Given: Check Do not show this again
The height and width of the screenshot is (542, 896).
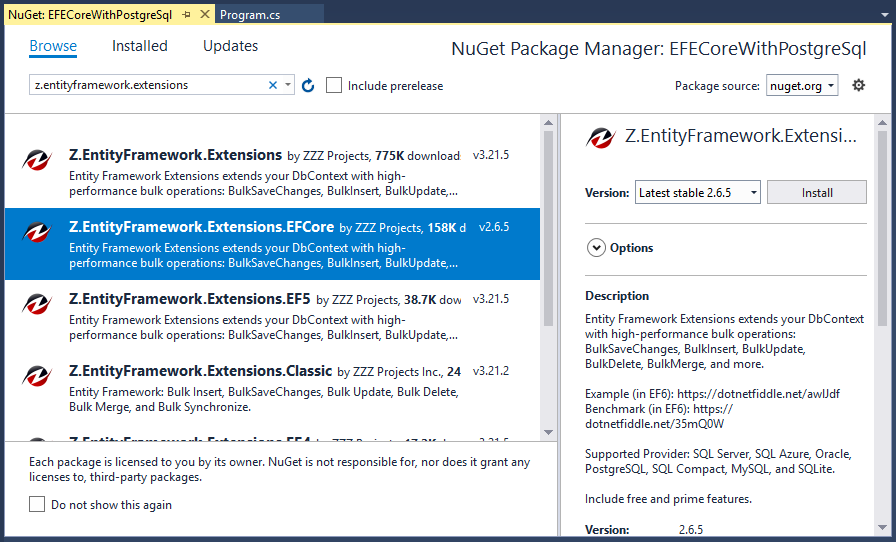Looking at the screenshot, I should click(37, 504).
